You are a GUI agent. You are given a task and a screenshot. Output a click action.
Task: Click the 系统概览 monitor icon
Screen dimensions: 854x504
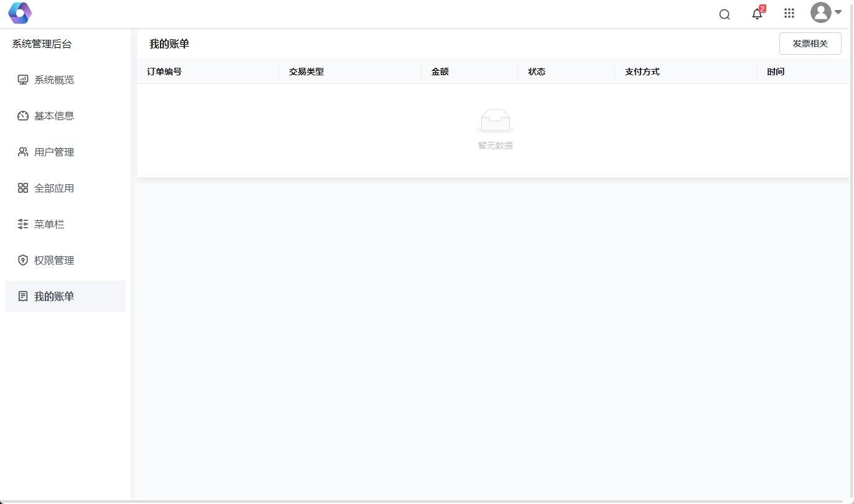(x=23, y=80)
